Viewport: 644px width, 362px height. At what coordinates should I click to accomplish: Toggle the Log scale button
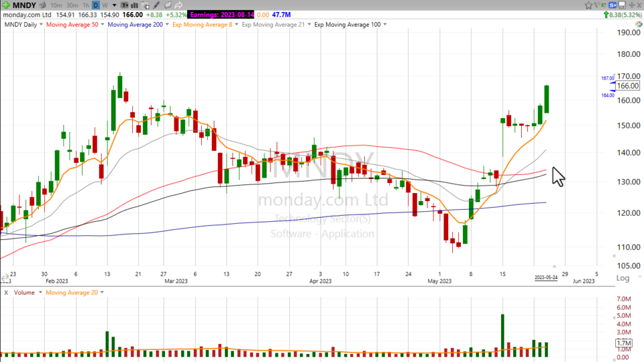click(x=623, y=278)
